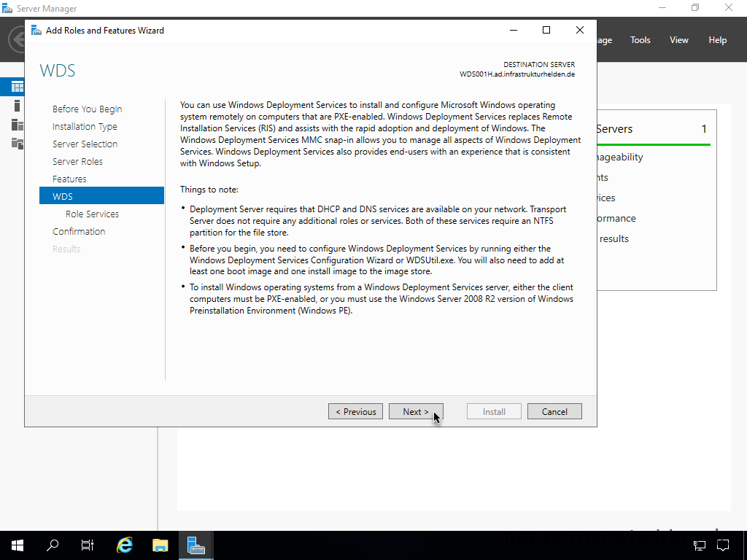747x560 pixels.
Task: Open the Windows Start menu
Action: click(x=18, y=545)
